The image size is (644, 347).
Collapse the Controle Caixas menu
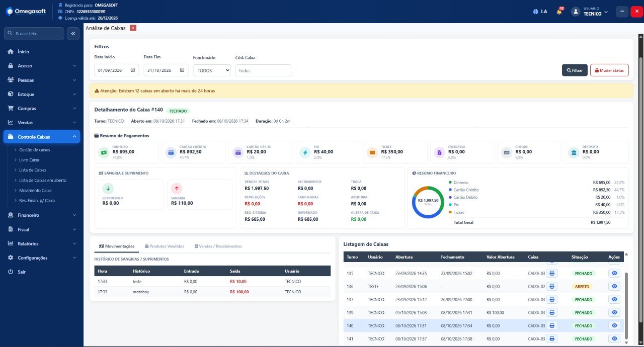(x=42, y=137)
